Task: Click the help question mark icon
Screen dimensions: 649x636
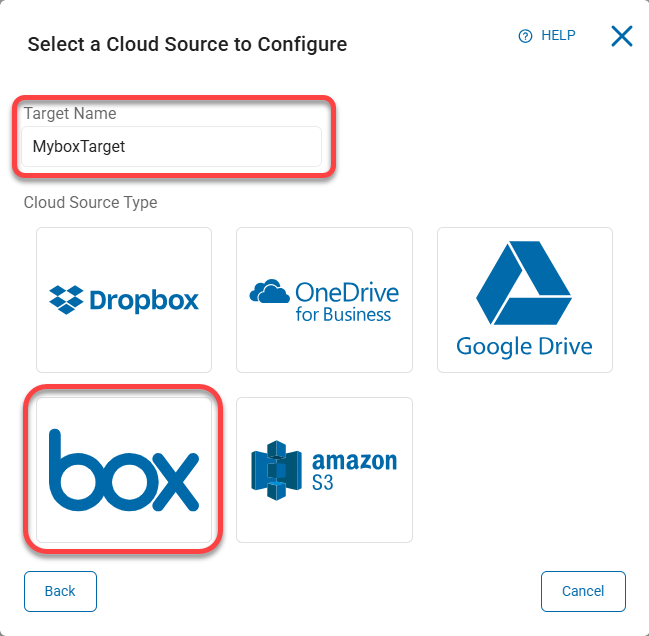Action: point(525,36)
